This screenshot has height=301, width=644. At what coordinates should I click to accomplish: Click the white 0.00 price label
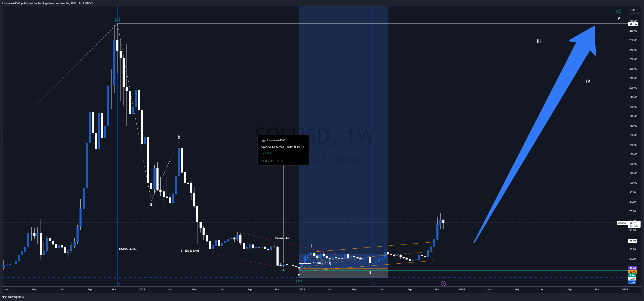(x=632, y=279)
